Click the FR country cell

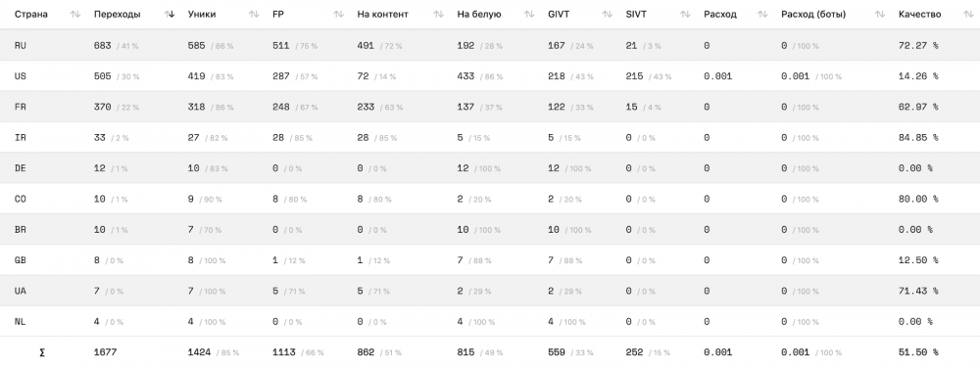tap(20, 107)
